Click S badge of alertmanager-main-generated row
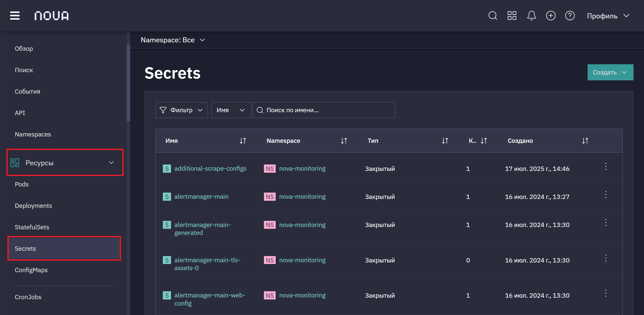Viewport: 644px width, 315px height. 167,225
